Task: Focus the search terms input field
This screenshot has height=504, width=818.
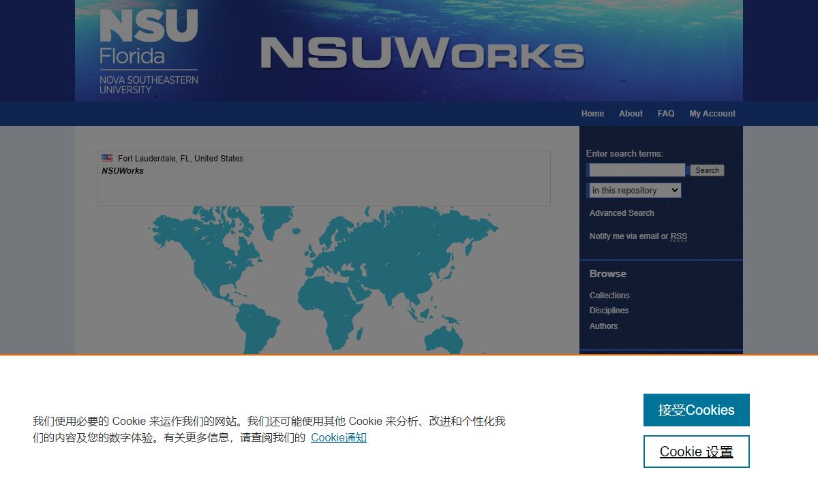Action: point(637,170)
